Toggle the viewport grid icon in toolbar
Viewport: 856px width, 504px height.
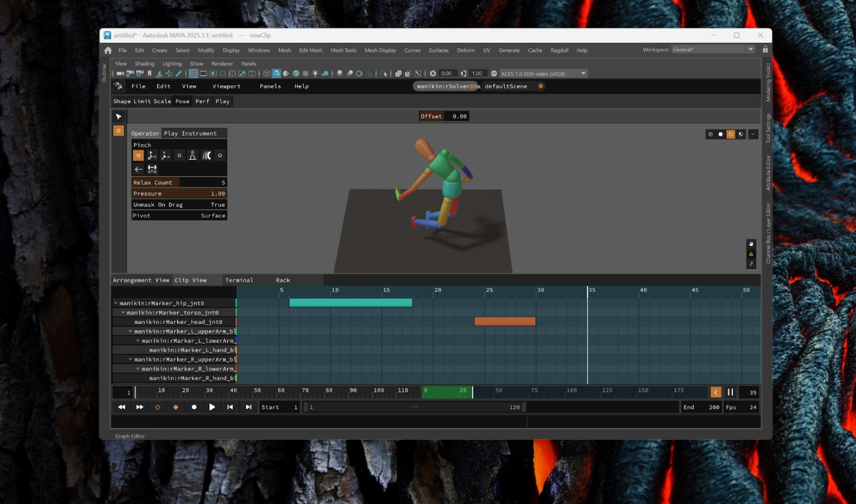pos(193,73)
